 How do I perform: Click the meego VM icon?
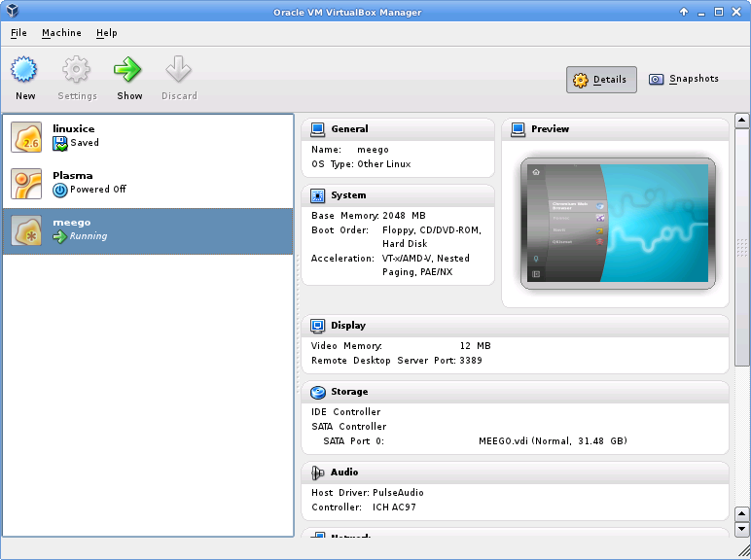coord(26,230)
